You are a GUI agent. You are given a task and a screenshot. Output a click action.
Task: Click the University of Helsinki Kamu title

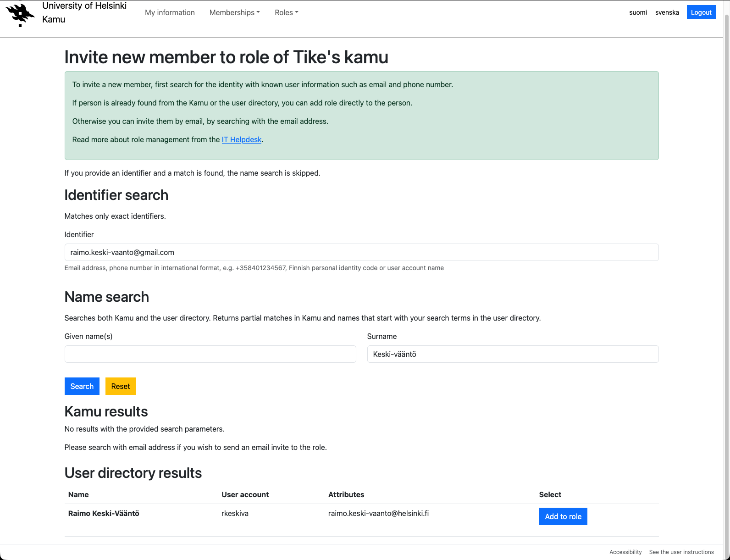tap(84, 12)
